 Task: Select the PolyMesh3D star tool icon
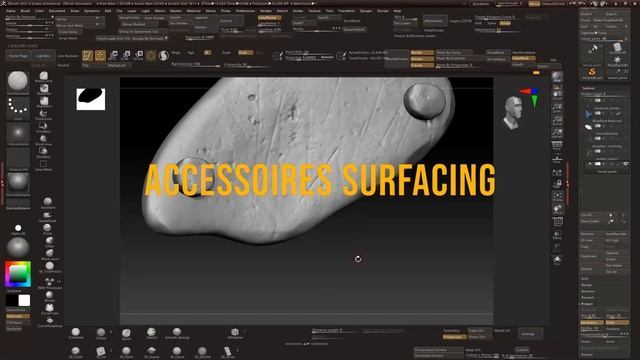click(617, 61)
